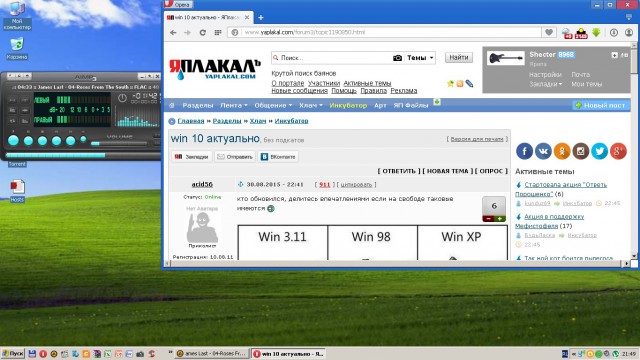Open the orange RSS feed icon

(x=460, y=83)
